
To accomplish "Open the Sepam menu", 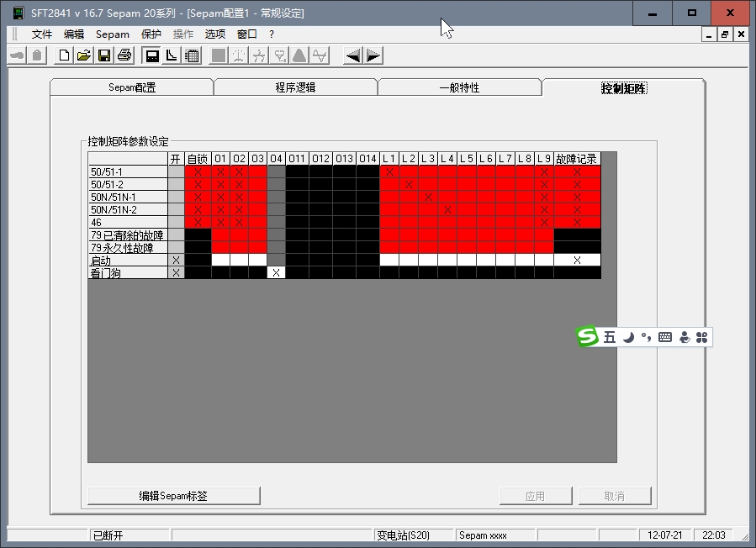I will [x=113, y=34].
